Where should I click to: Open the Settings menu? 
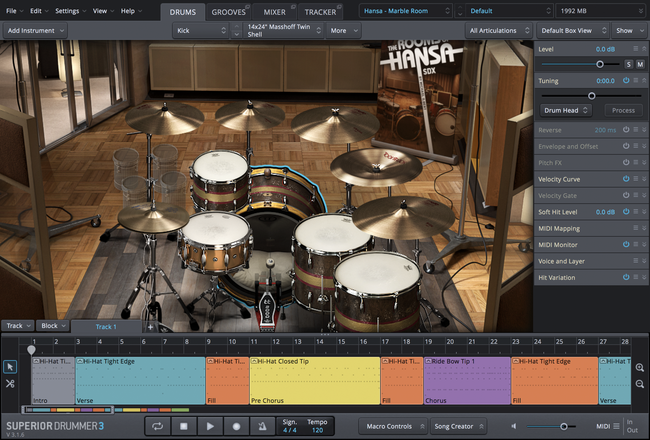(x=70, y=11)
